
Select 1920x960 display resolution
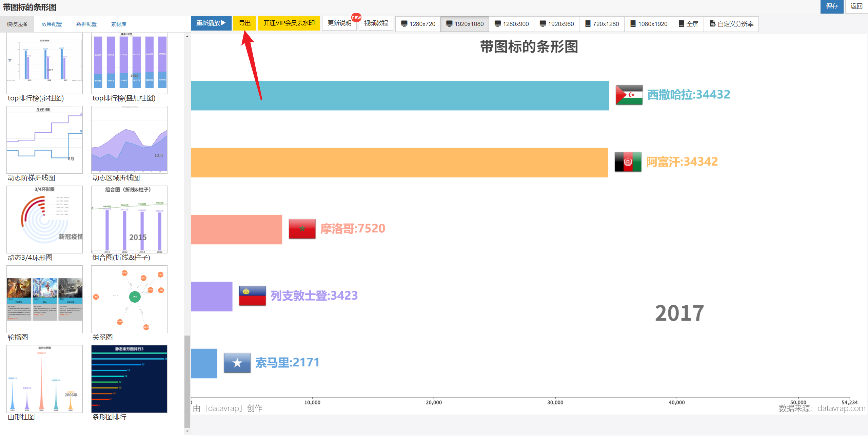click(x=556, y=24)
